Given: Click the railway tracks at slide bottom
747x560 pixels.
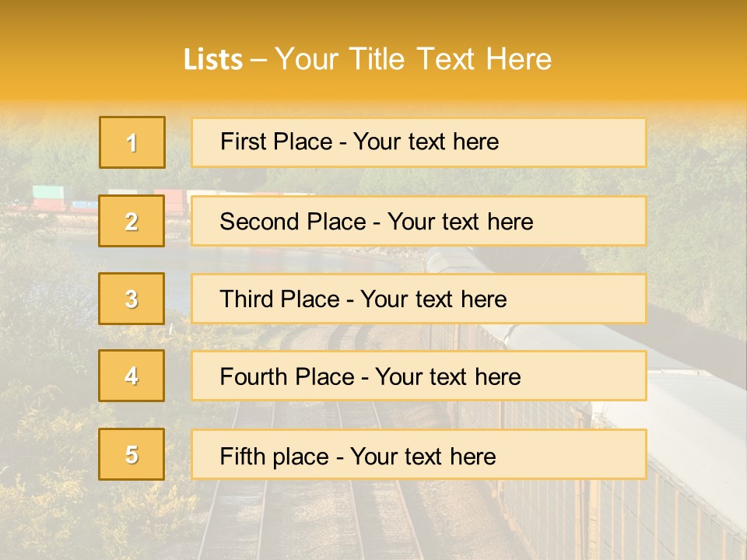Looking at the screenshot, I should coord(303,513).
